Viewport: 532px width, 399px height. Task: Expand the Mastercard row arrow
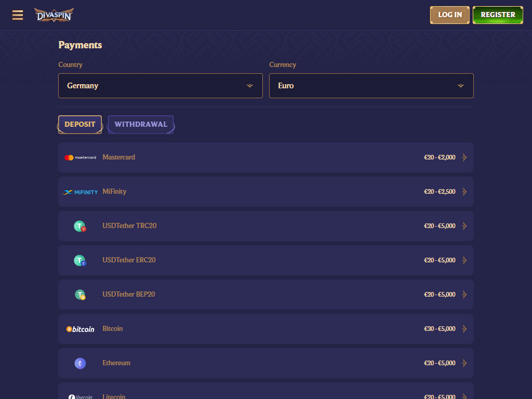coord(464,157)
